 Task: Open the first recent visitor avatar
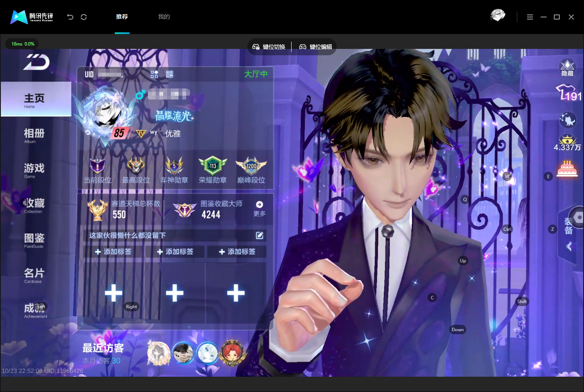pos(159,354)
